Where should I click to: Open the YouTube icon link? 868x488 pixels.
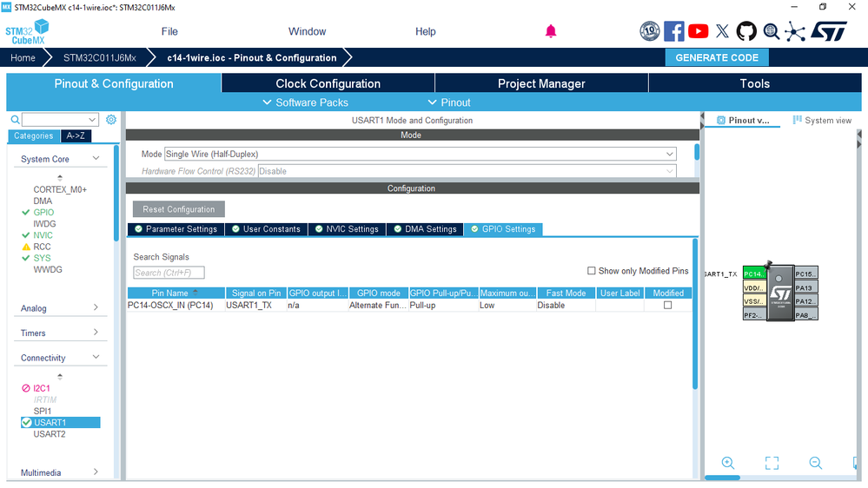click(698, 31)
